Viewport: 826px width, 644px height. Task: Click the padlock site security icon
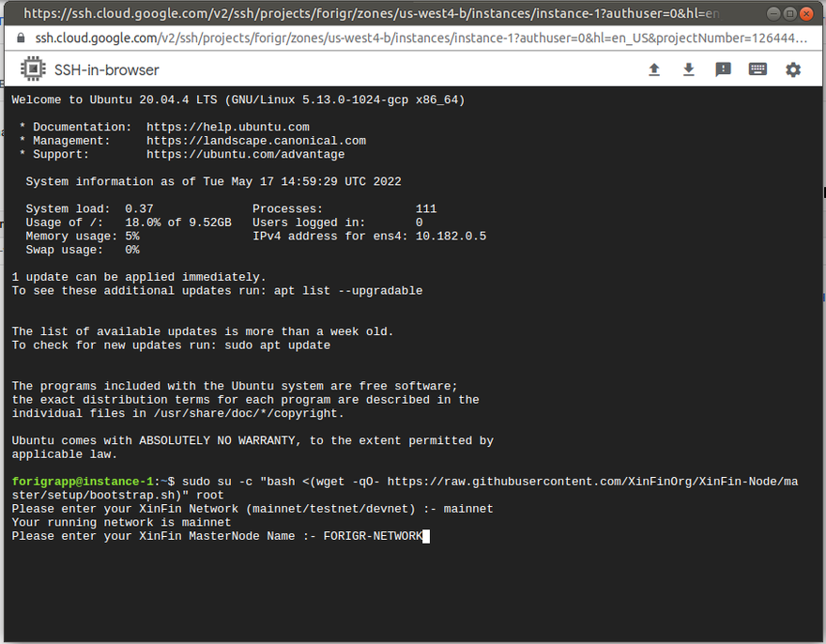(x=22, y=38)
